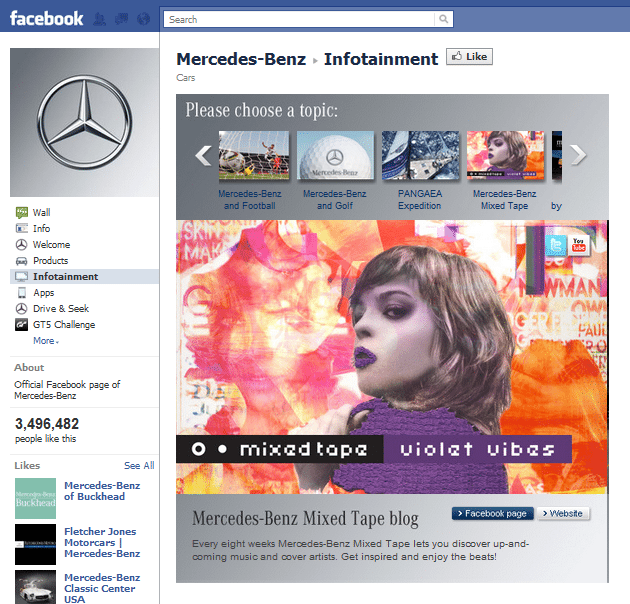Expand the More dropdown in sidebar
Image resolution: width=630 pixels, height=604 pixels.
46,341
